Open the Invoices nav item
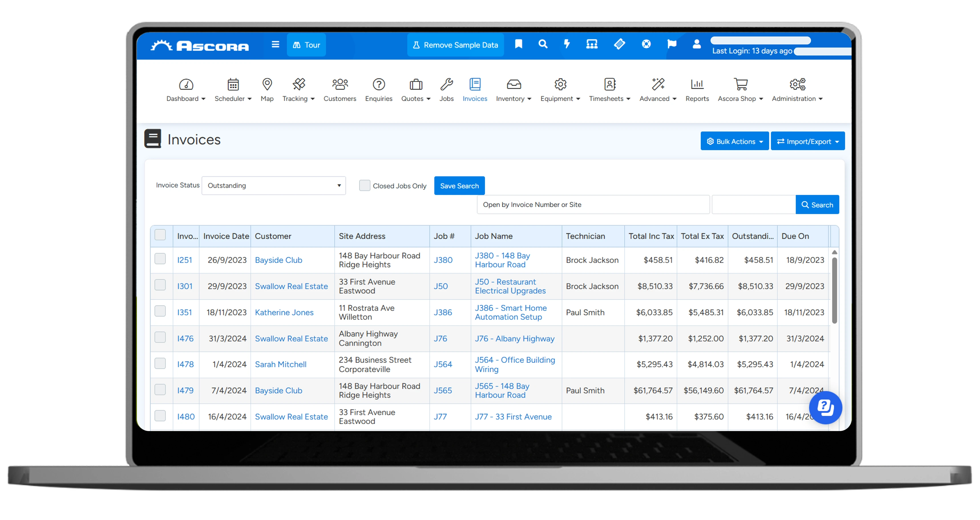 pyautogui.click(x=475, y=90)
